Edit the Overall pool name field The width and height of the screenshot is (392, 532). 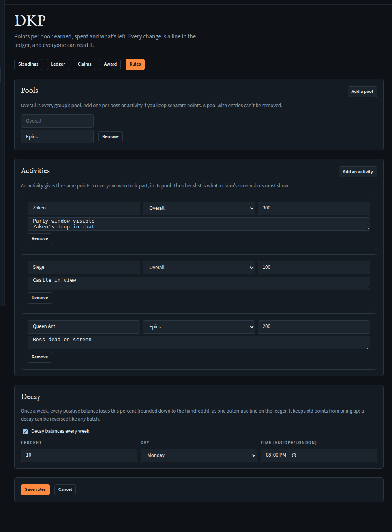click(57, 121)
